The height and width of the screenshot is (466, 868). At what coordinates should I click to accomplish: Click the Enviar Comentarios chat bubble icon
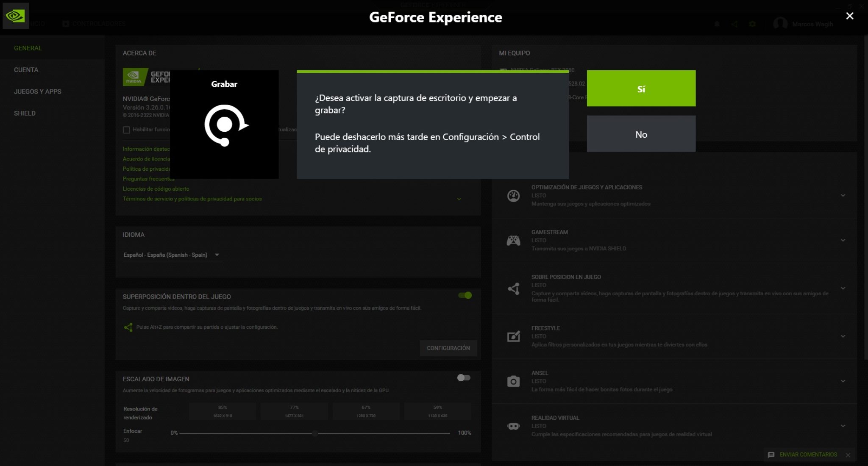[x=772, y=455]
